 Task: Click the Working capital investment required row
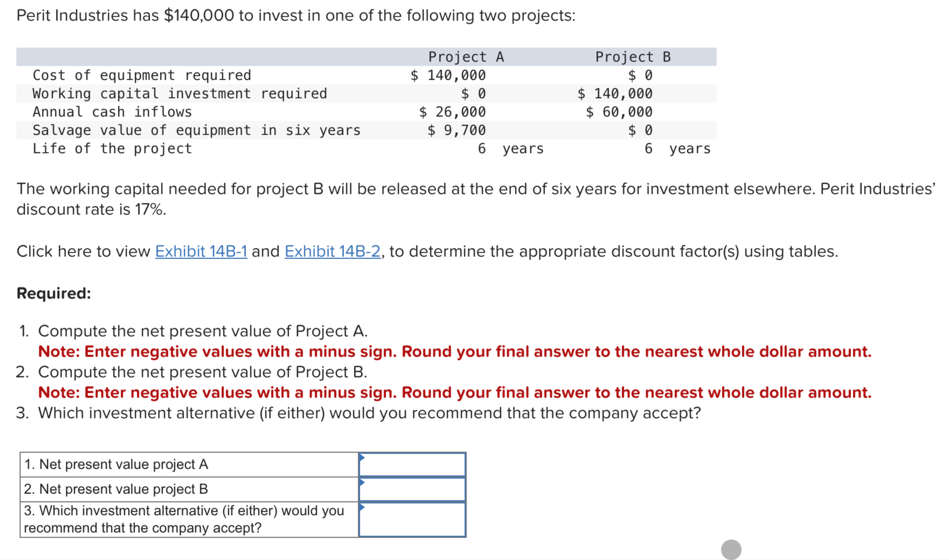click(179, 93)
